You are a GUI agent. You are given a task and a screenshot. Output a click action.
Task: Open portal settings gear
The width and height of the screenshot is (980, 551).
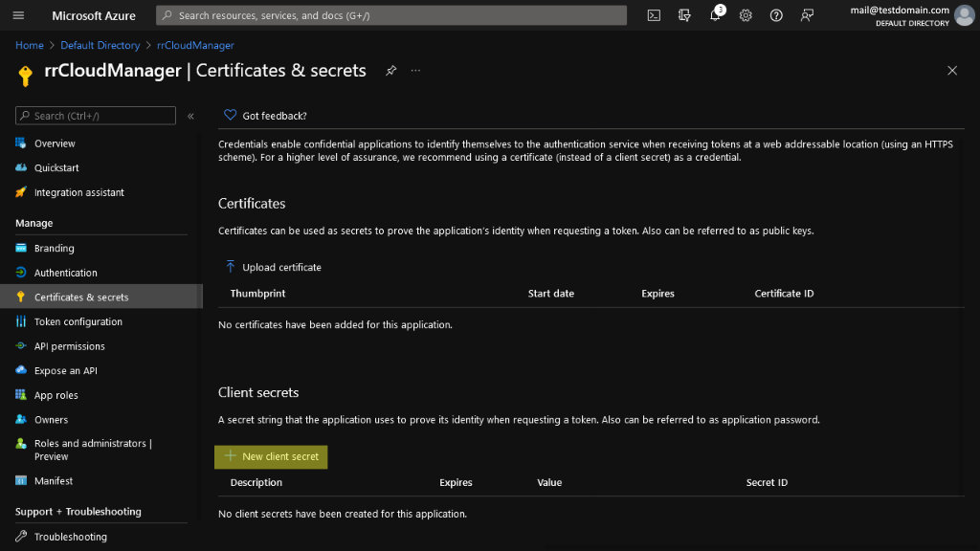pos(746,15)
